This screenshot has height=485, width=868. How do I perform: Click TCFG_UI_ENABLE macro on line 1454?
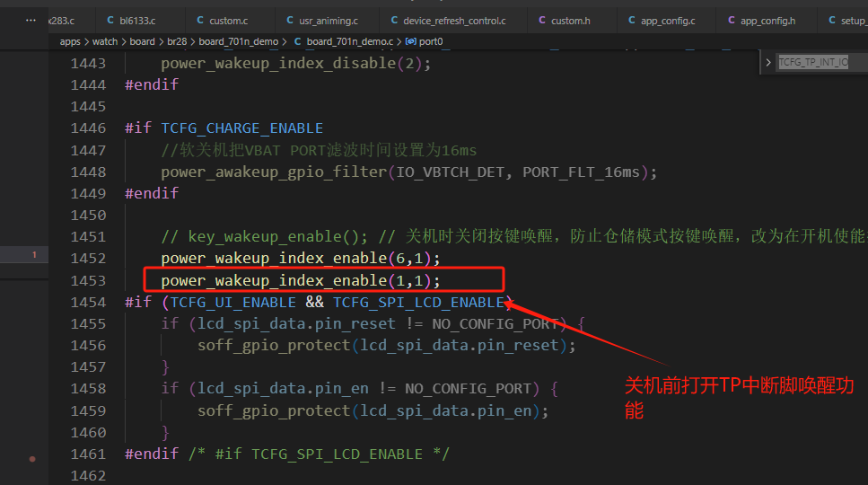(233, 303)
